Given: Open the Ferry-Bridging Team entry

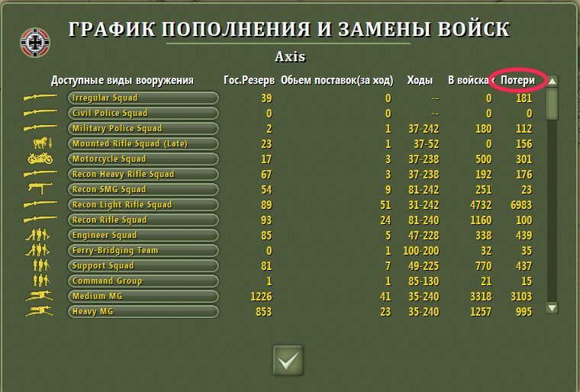Looking at the screenshot, I should pyautogui.click(x=143, y=250).
